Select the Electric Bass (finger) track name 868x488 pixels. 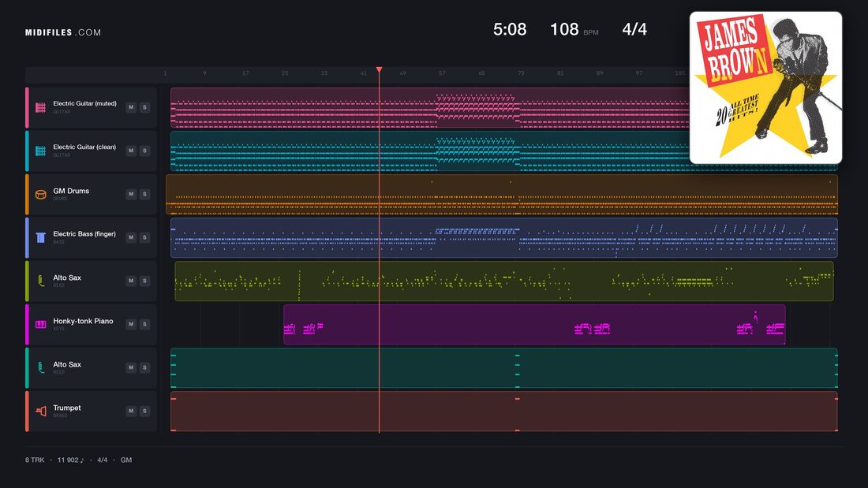pyautogui.click(x=84, y=234)
